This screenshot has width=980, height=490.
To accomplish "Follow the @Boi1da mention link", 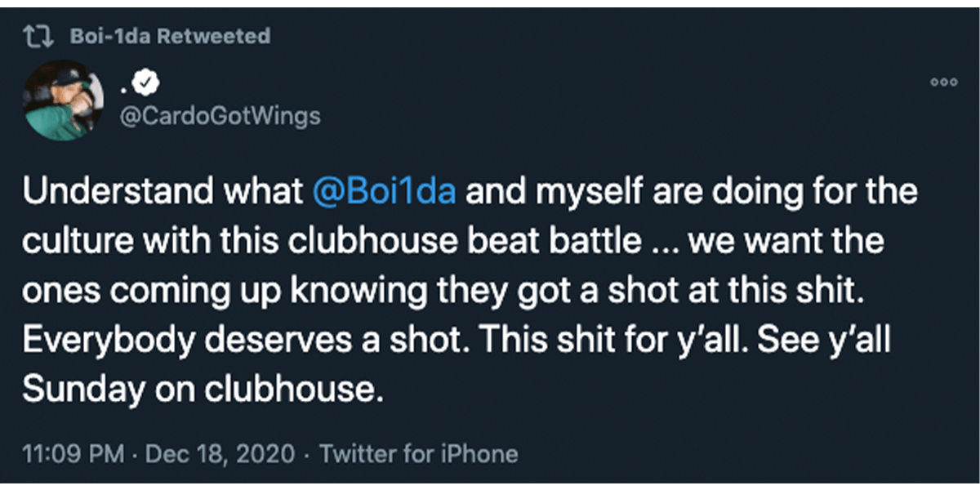I will [385, 194].
